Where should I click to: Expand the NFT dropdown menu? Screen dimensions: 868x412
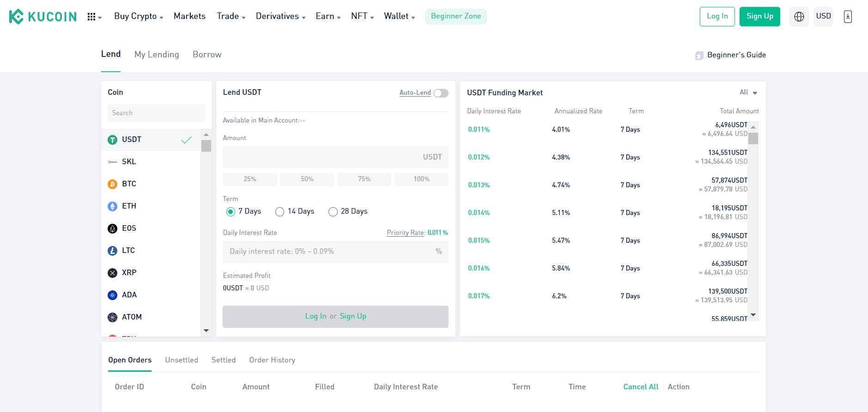point(362,16)
